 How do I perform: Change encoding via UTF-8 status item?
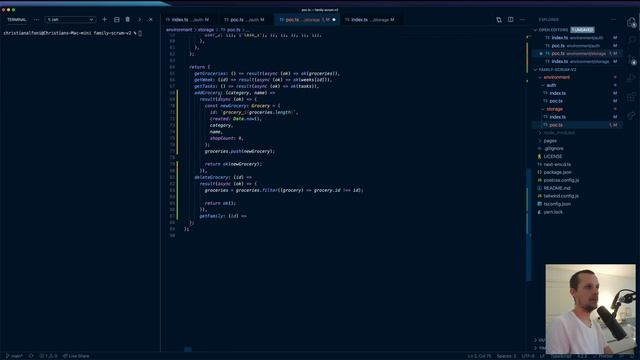coord(528,356)
